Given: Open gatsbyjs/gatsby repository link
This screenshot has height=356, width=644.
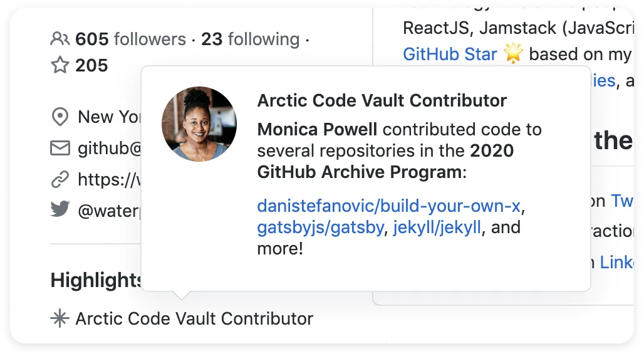Looking at the screenshot, I should point(320,228).
